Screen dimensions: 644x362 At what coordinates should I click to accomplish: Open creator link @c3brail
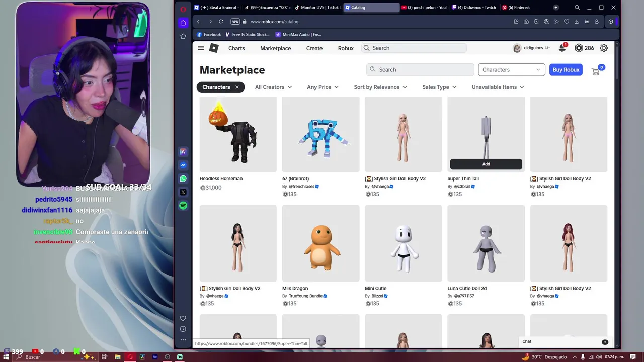click(x=463, y=187)
